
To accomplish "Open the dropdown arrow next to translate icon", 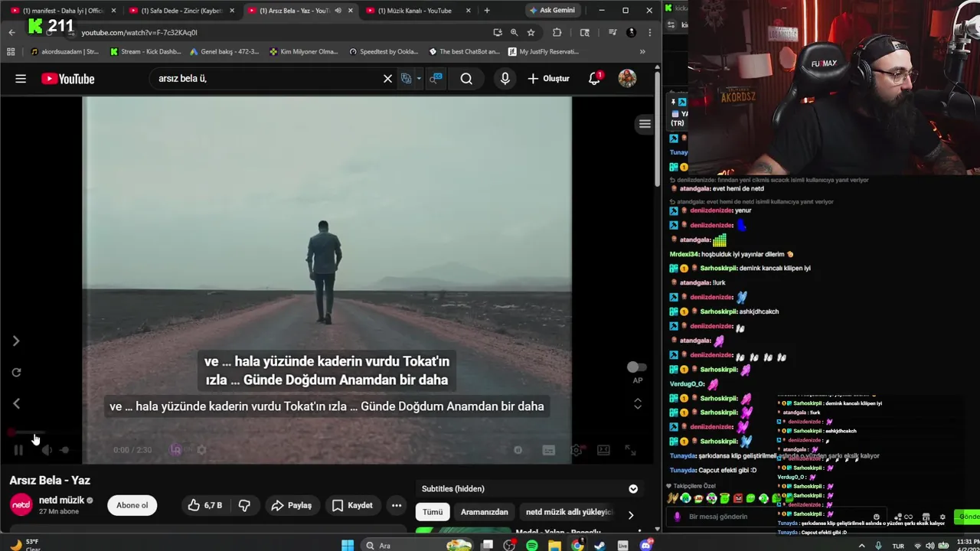I will pos(419,79).
